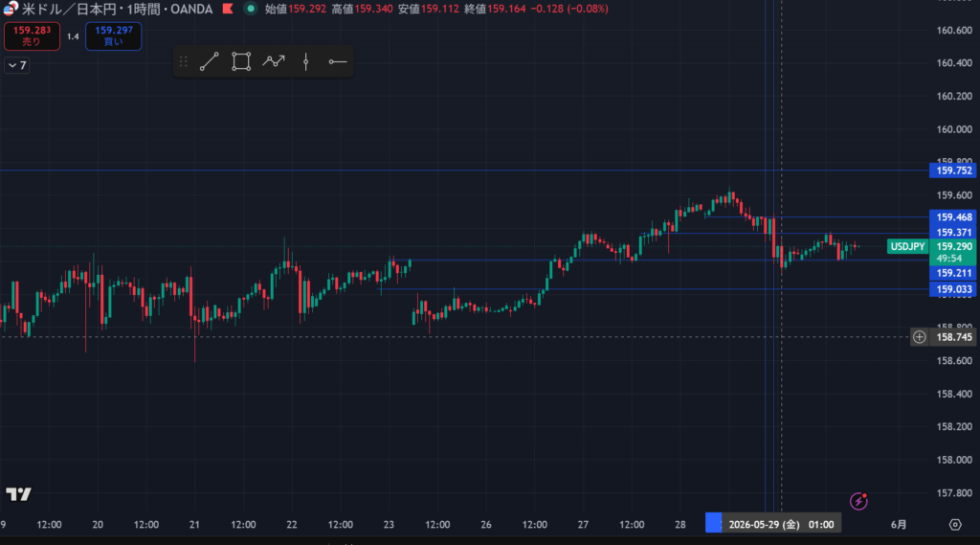This screenshot has height=545, width=980.
Task: Grab the drawing toolbar drag handle
Action: coord(183,61)
